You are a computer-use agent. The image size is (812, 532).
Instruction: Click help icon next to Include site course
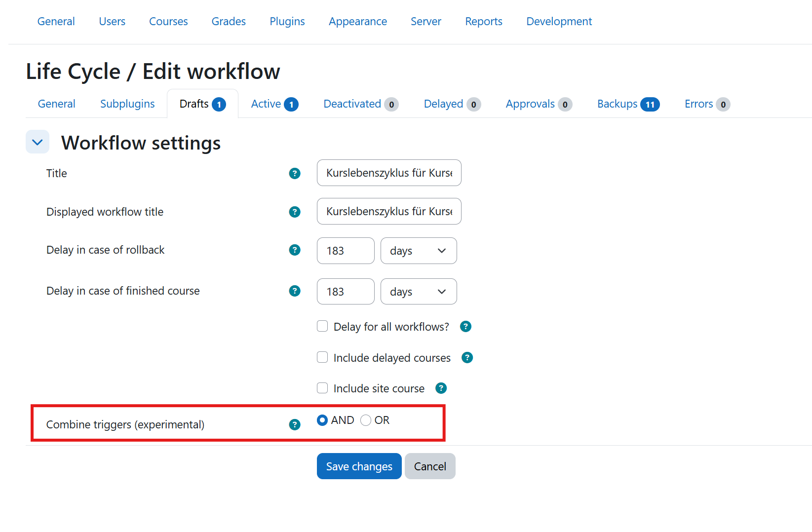tap(441, 388)
